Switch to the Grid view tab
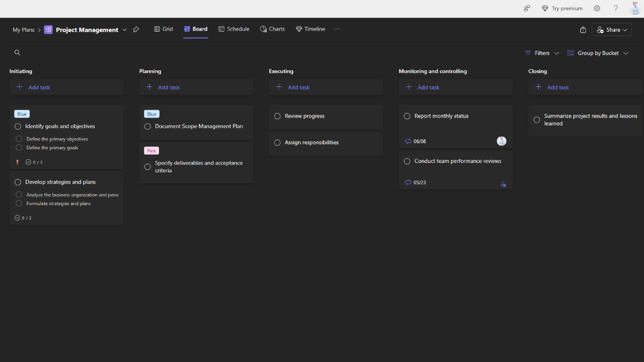Viewport: 644px width, 362px height. tap(164, 29)
